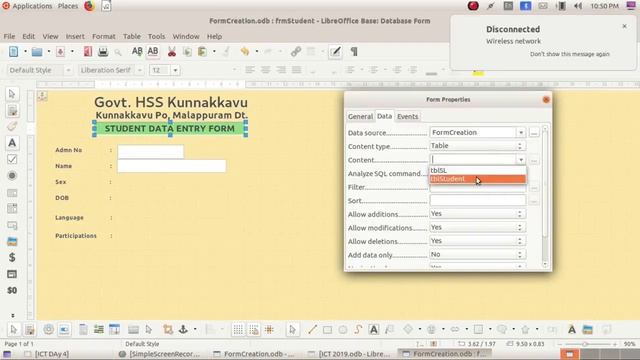
Task: Open the Insert menu
Action: pos(75,36)
